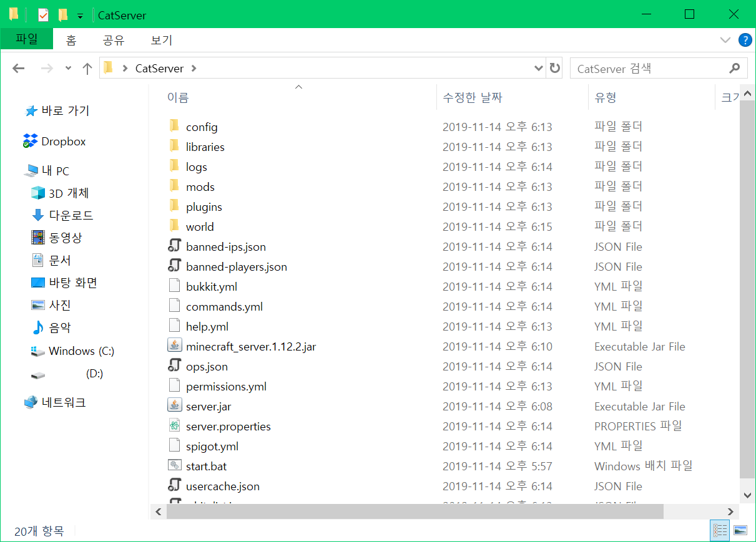Expand breadcrumb chevron after CatServer
The width and height of the screenshot is (756, 542).
point(194,68)
